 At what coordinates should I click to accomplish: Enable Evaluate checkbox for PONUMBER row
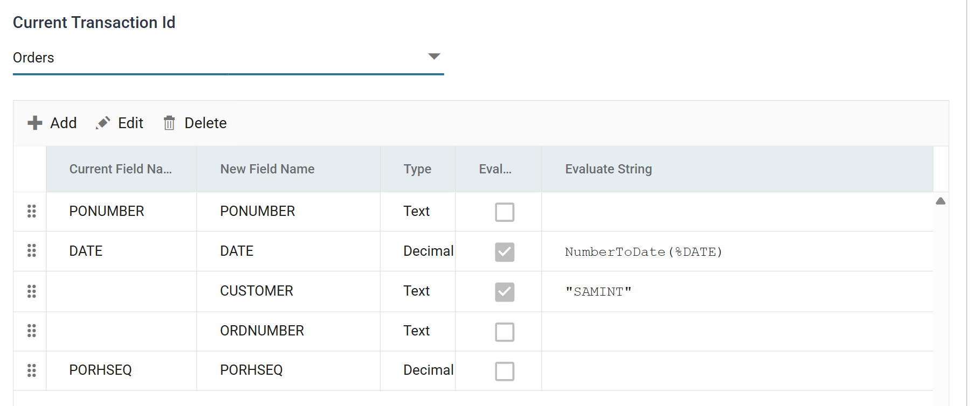(x=505, y=212)
